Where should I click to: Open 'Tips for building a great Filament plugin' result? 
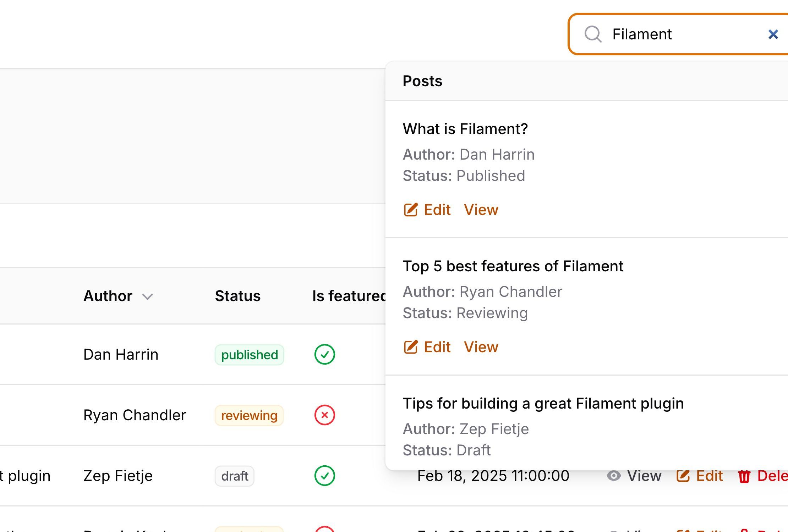click(543, 403)
